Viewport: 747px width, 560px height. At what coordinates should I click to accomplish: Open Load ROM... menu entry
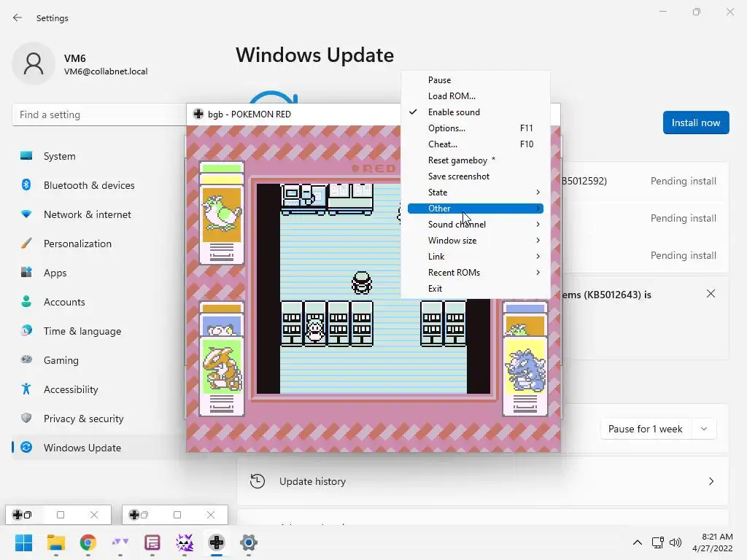[x=476, y=96]
